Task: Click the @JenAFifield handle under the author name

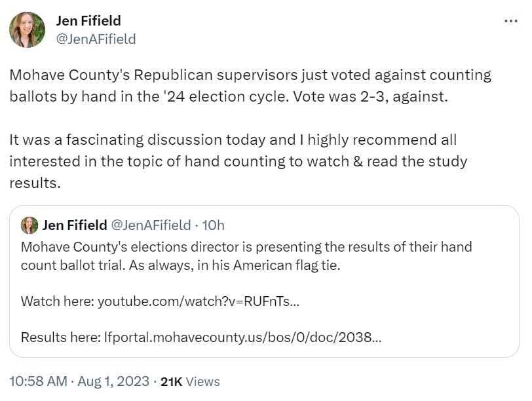Action: [x=96, y=39]
